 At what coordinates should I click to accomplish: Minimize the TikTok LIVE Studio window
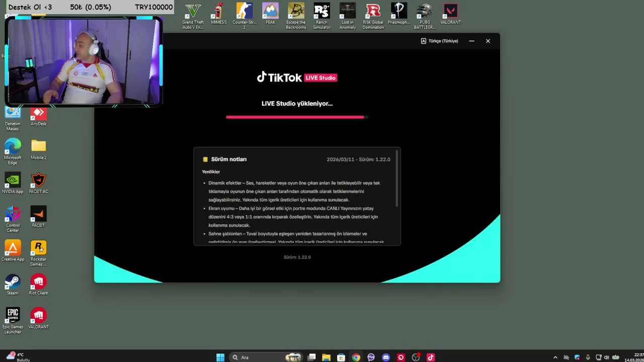click(x=471, y=41)
